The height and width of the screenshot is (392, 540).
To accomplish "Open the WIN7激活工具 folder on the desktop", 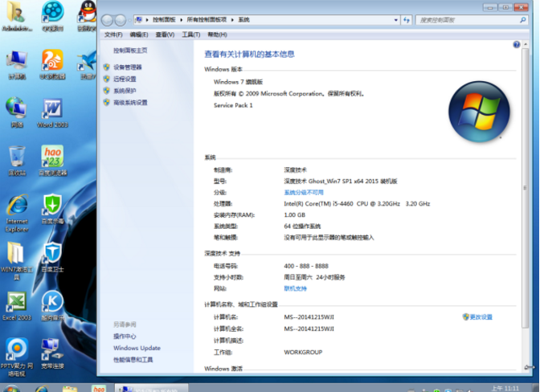I will [x=17, y=261].
